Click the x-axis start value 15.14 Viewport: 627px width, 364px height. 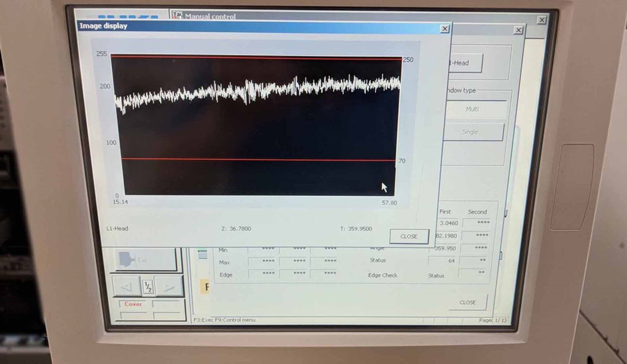pos(120,202)
